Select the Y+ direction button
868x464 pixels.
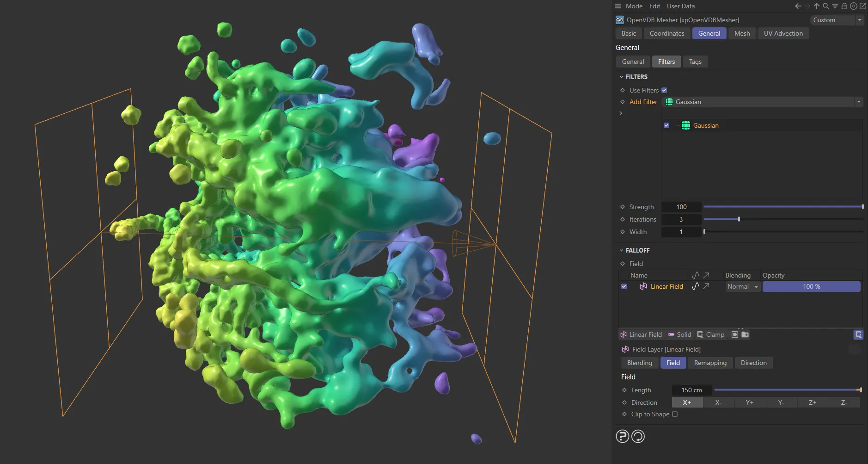(x=750, y=402)
